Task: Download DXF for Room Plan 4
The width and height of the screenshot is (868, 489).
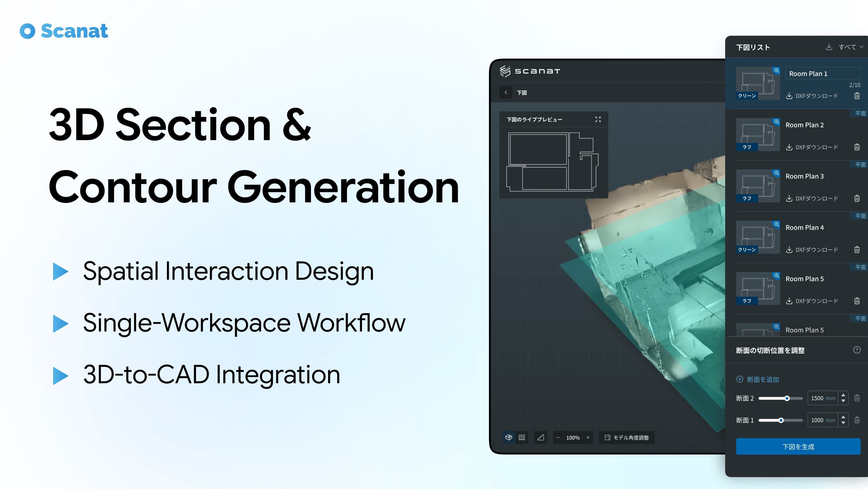Action: [812, 250]
